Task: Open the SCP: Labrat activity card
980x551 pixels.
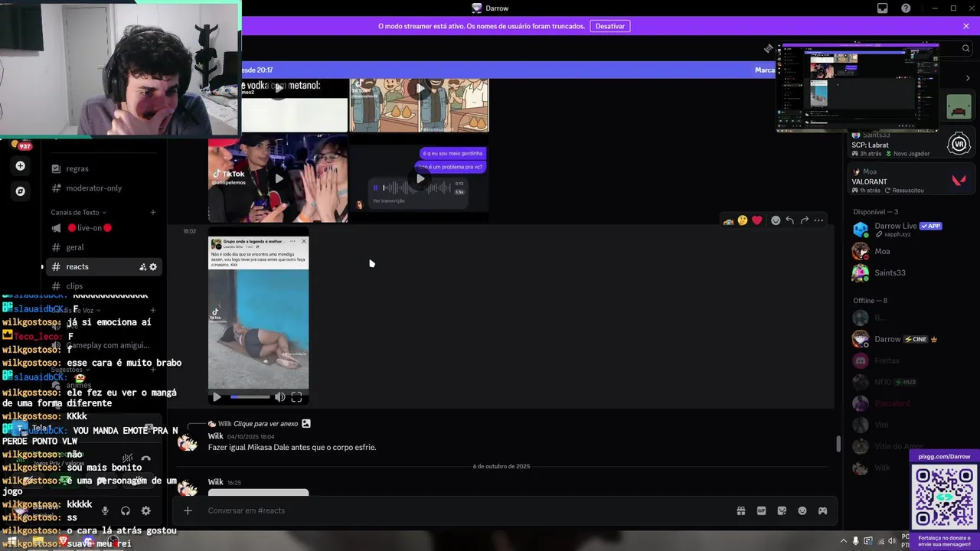Action: 910,144
